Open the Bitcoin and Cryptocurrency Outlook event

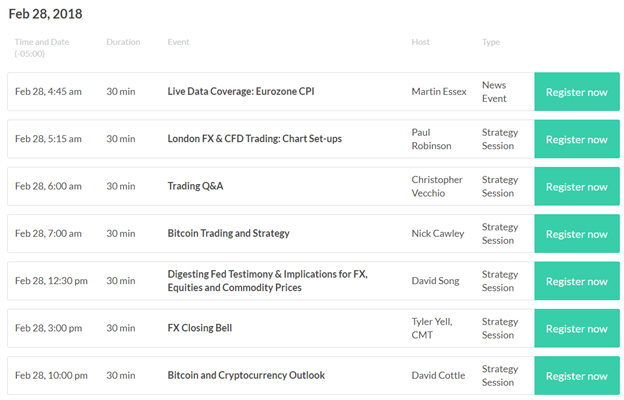[246, 376]
